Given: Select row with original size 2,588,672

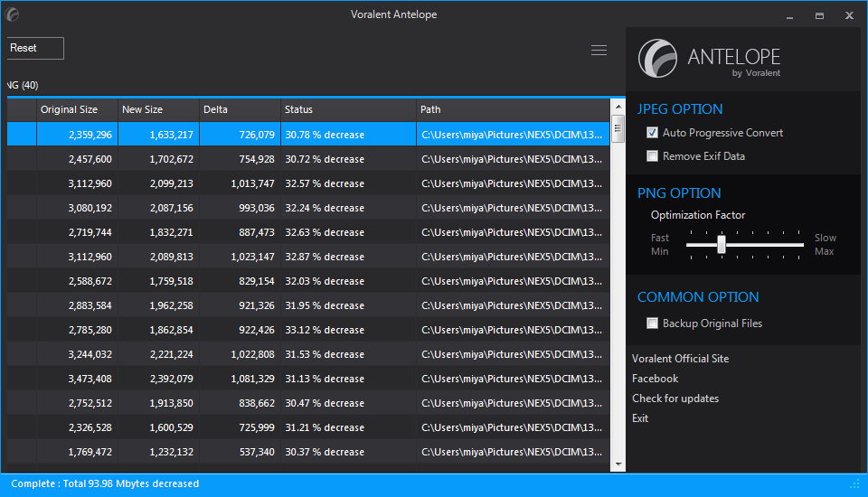Looking at the screenshot, I should pyautogui.click(x=308, y=281).
